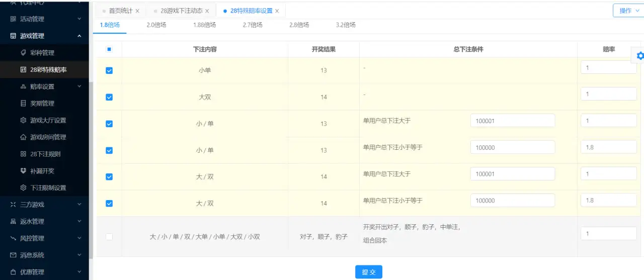Click the 补漏开奖 icon in sidebar
This screenshot has width=644, height=280.
tap(23, 171)
